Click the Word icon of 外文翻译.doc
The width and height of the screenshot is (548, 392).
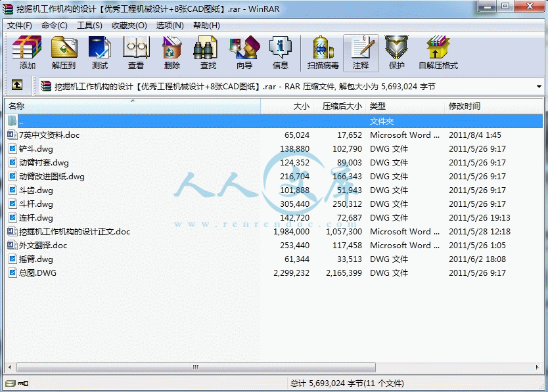[x=12, y=246]
